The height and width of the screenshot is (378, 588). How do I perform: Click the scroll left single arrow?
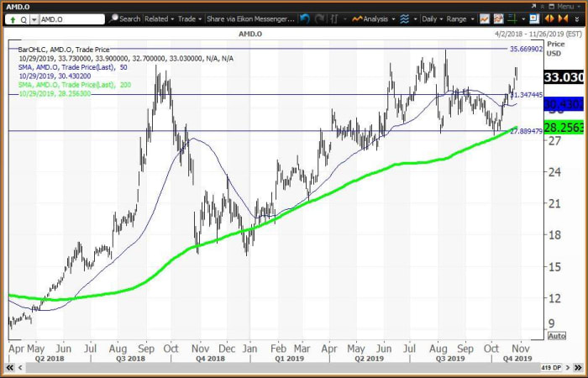click(21, 368)
